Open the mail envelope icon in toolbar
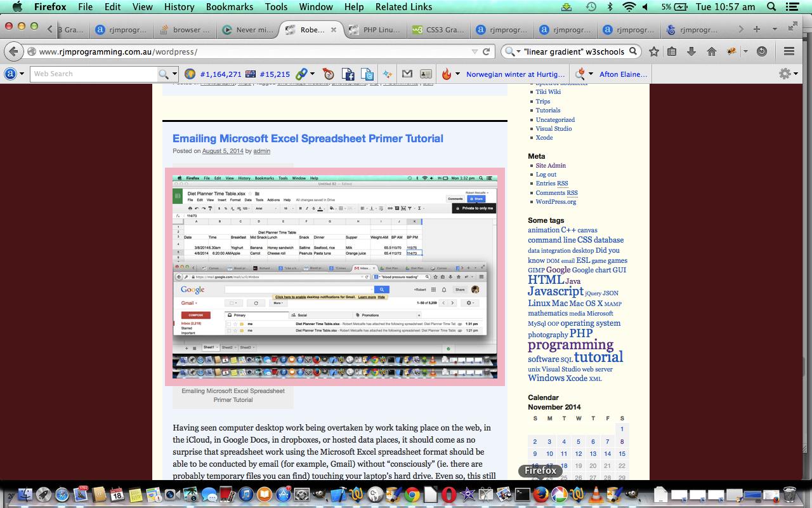 click(407, 74)
